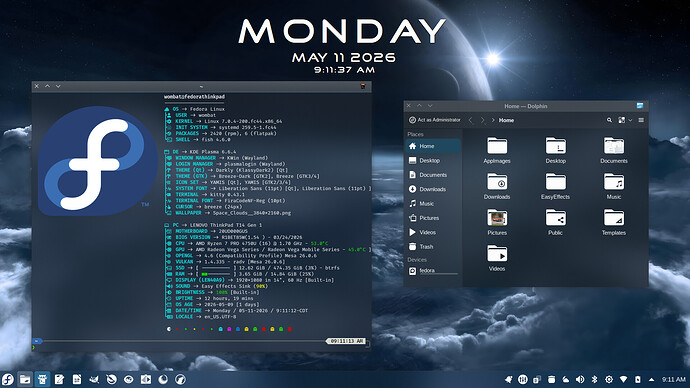690x388 pixels.
Task: Open the battery tray icon
Action: point(638,379)
